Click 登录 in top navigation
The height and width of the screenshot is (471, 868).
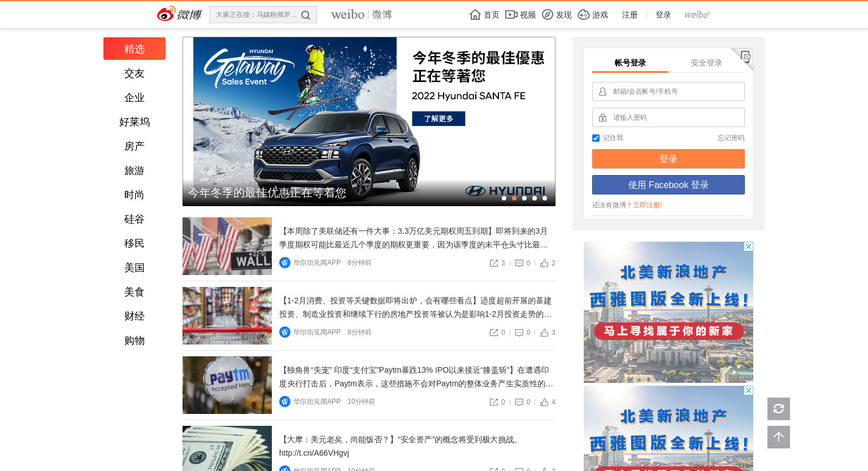(663, 15)
